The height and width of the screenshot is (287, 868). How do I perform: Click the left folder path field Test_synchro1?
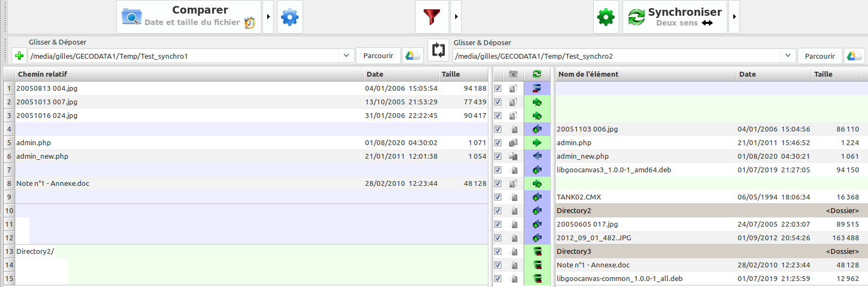[x=184, y=56]
